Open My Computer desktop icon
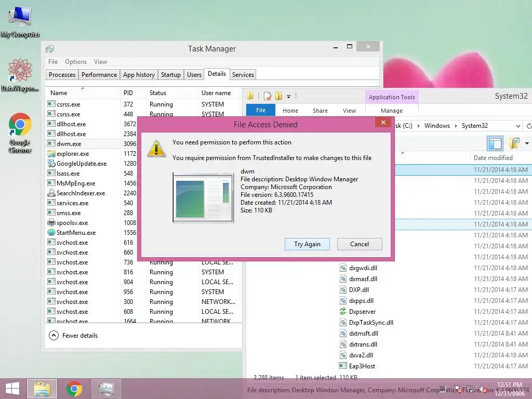 point(20,22)
